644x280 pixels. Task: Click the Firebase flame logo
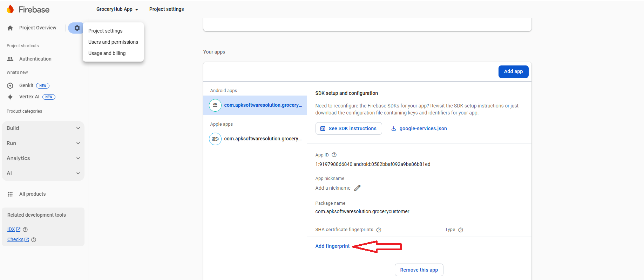(x=11, y=9)
